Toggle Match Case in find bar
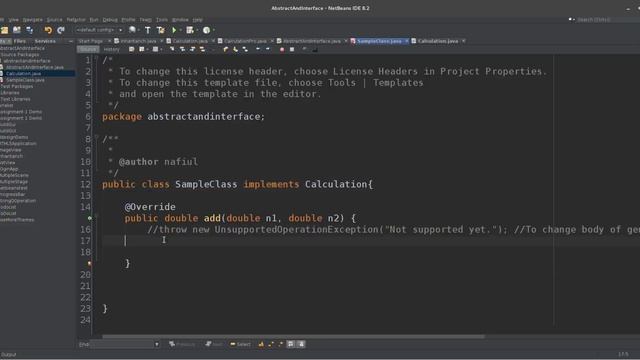 pyautogui.click(x=261, y=344)
